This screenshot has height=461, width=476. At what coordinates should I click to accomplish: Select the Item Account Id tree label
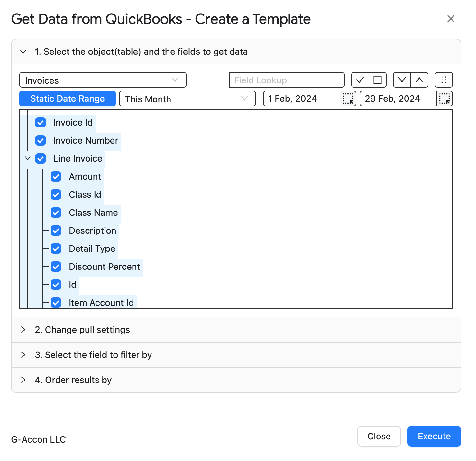(101, 303)
